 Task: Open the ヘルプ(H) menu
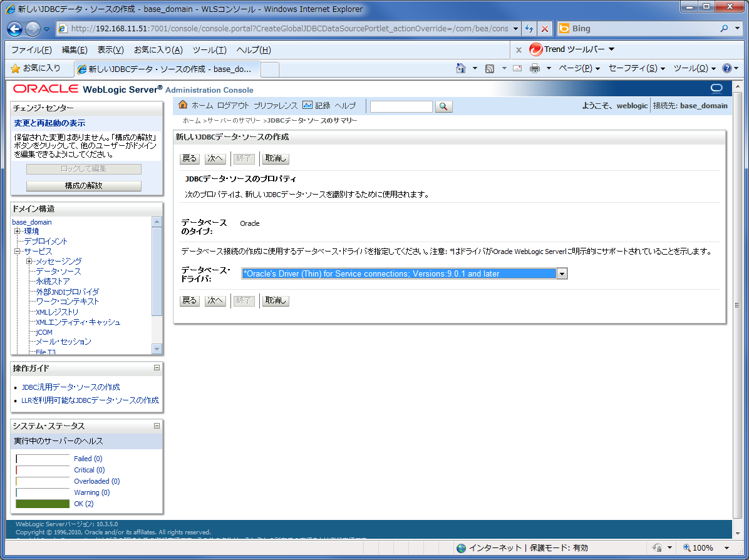pyautogui.click(x=254, y=49)
